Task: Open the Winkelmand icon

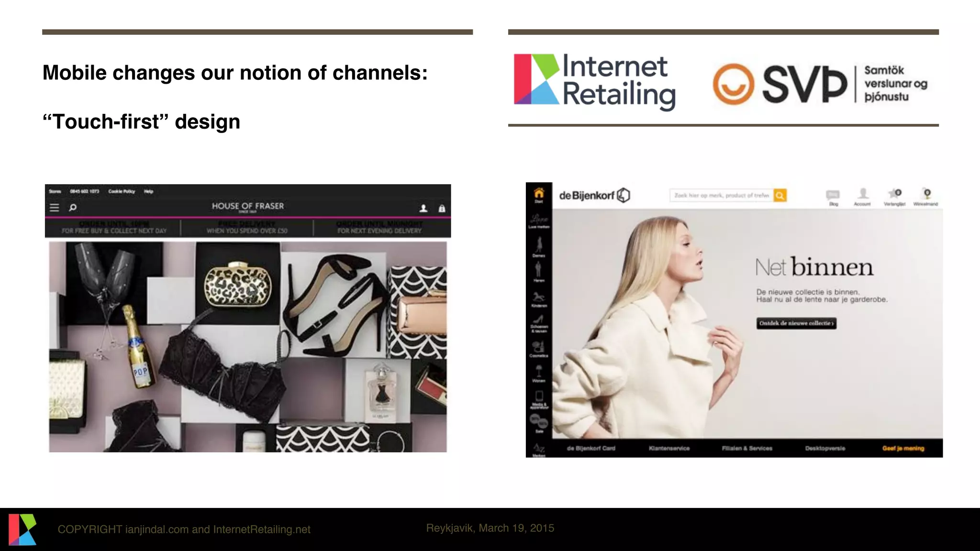Action: point(925,197)
